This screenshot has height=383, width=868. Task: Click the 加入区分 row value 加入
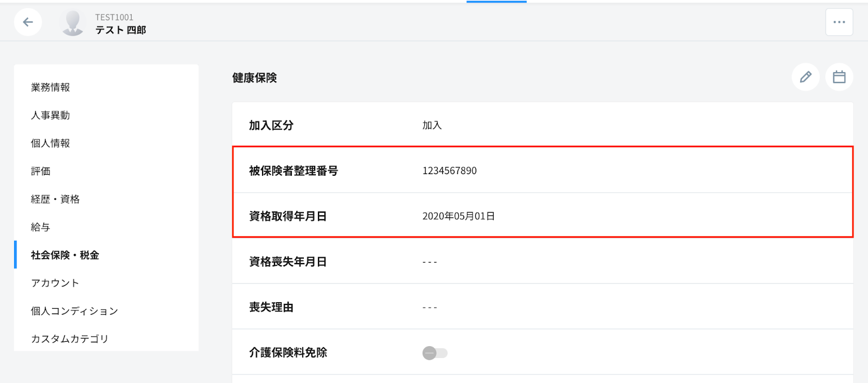coord(432,125)
